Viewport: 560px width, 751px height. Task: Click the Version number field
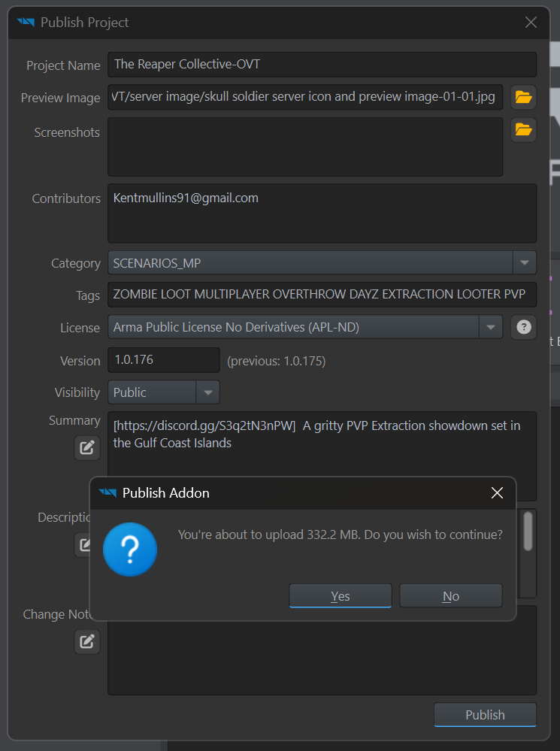(x=164, y=359)
